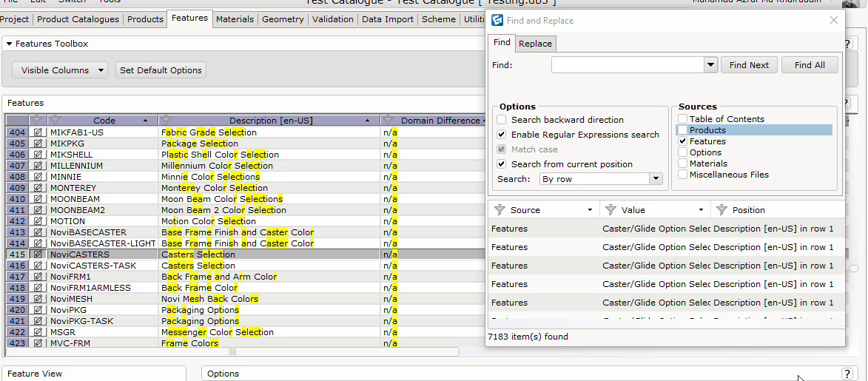Screen dimensions: 868x381
Task: Select the 'Novi Mesh Back Colors' cell
Action: (269, 298)
